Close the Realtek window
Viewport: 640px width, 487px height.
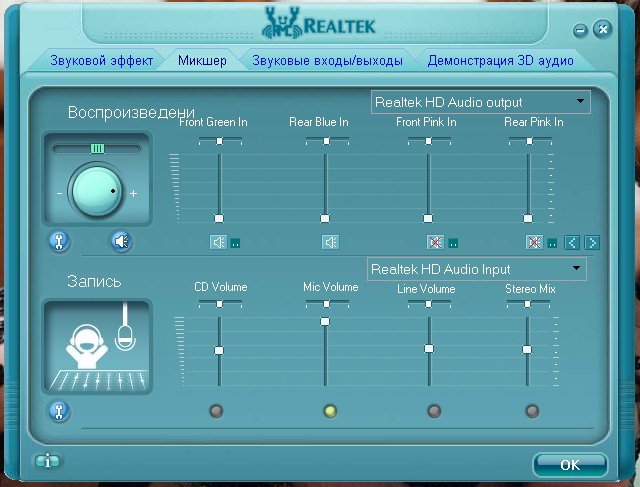tap(603, 29)
